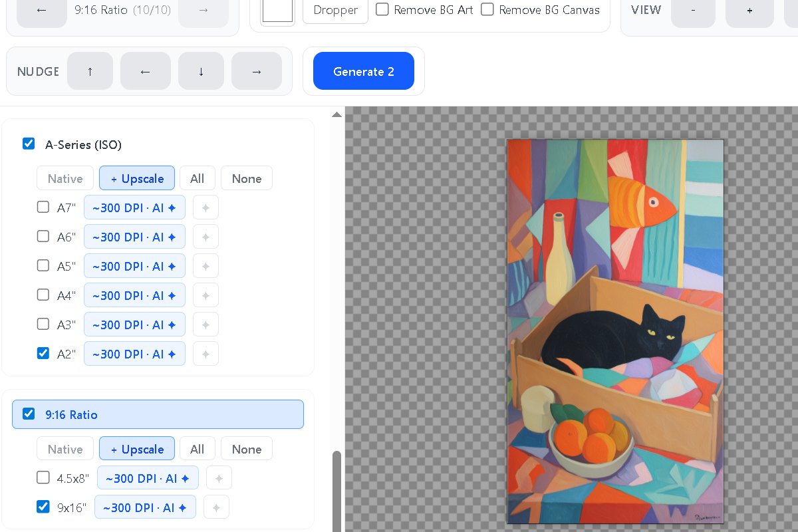
Task: Nudge the artwork downward
Action: (201, 71)
